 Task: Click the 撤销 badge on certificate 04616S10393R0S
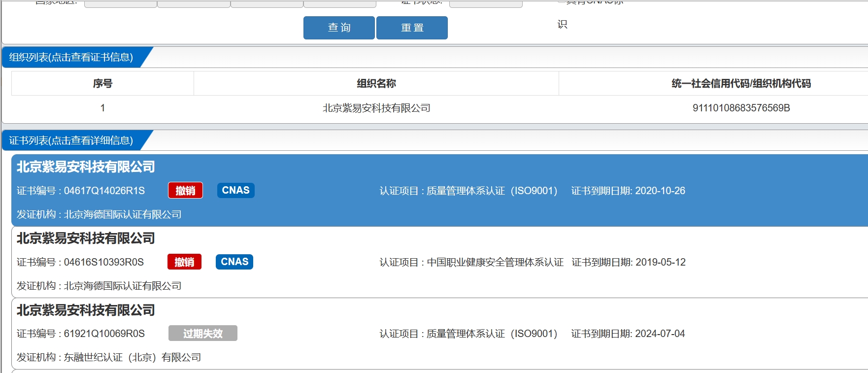pyautogui.click(x=184, y=262)
